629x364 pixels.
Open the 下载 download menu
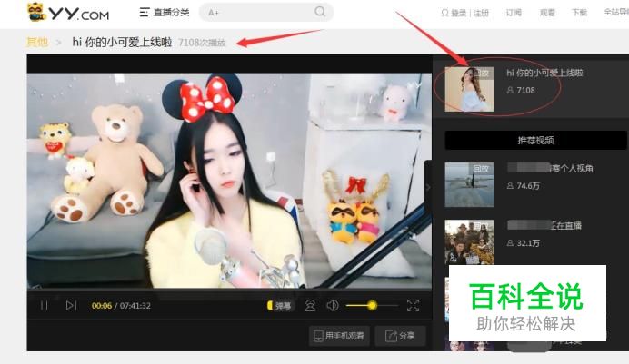[x=579, y=13]
